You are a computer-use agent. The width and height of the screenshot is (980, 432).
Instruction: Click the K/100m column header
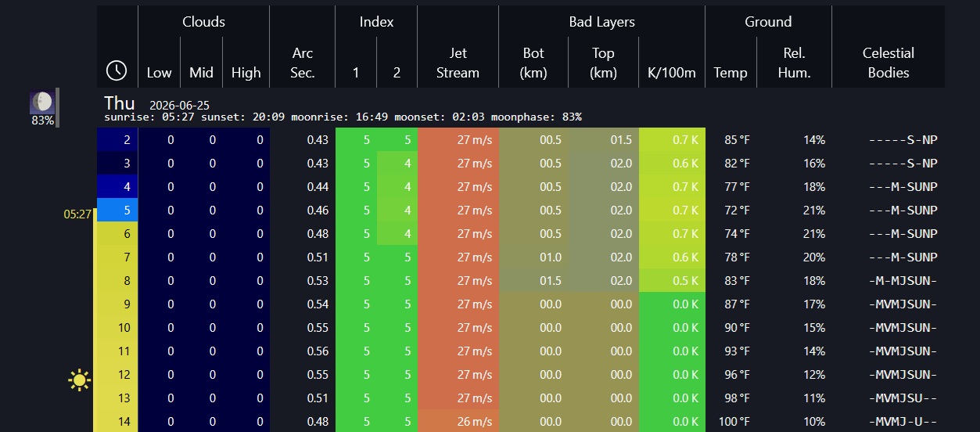672,73
